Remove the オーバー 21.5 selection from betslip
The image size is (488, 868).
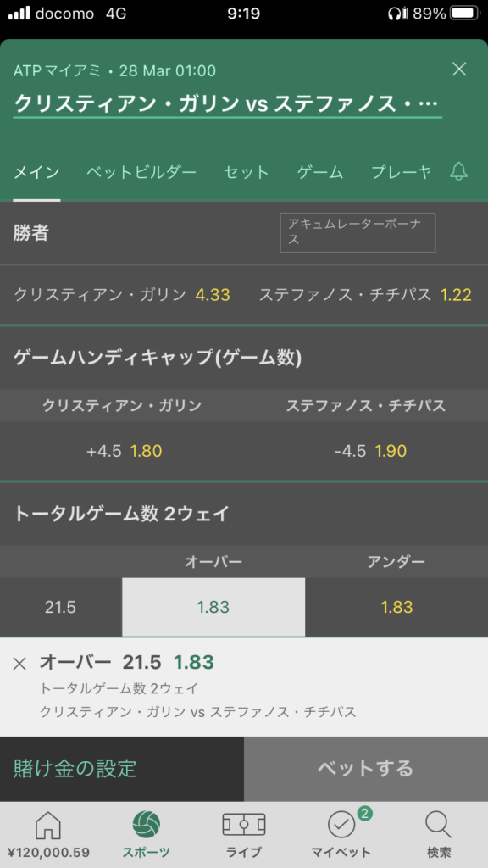[x=19, y=663]
